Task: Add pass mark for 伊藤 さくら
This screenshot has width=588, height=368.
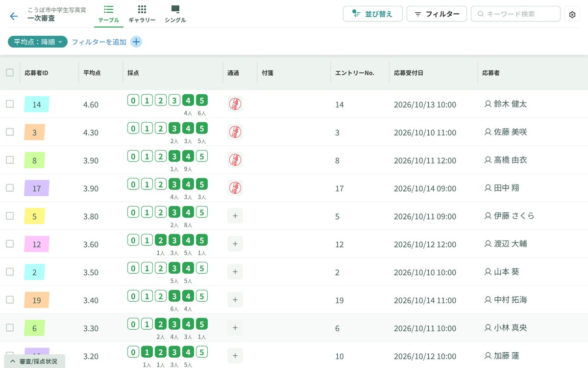Action: point(235,216)
